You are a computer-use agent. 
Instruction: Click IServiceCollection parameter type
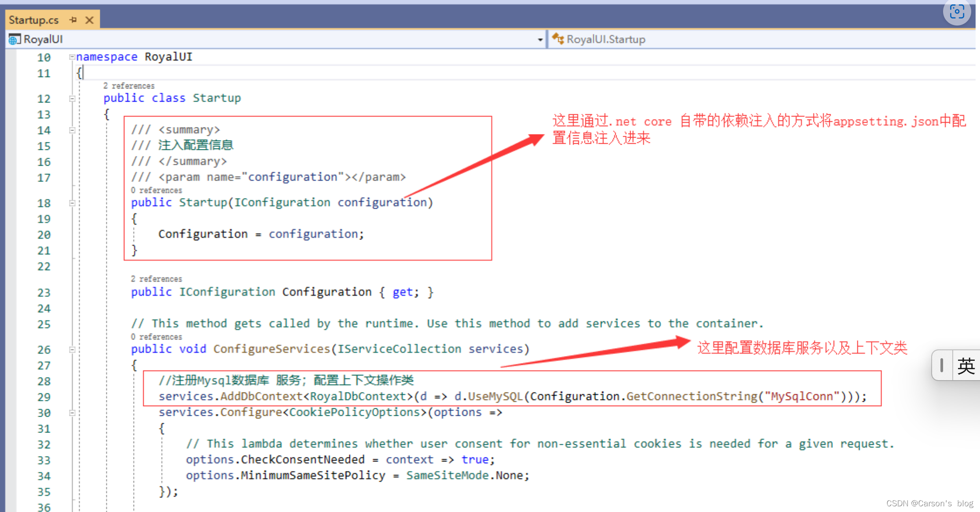[399, 349]
